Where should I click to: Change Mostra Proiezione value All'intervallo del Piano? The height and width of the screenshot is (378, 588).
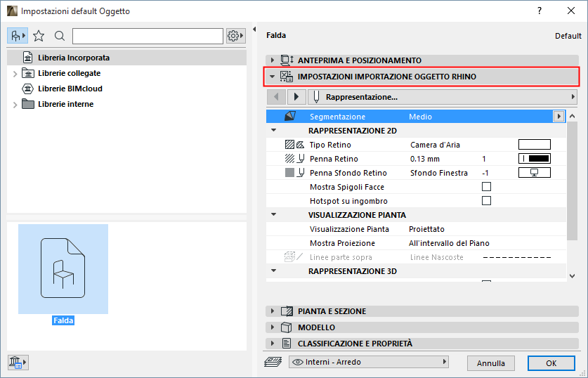(x=449, y=243)
